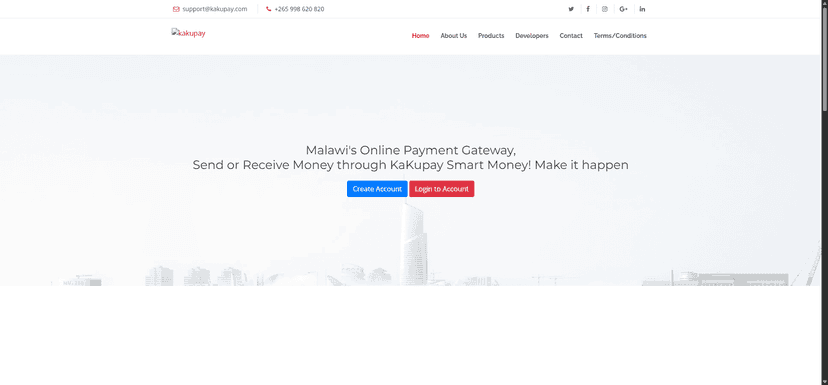Viewport: 828px width, 385px height.
Task: Open the Terms/Conditions page
Action: point(620,36)
